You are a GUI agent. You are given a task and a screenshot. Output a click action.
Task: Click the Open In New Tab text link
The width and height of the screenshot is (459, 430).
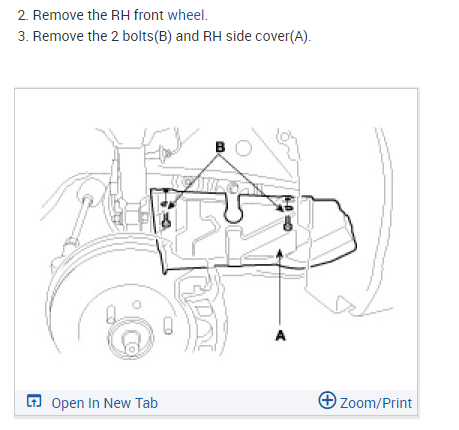104,403
